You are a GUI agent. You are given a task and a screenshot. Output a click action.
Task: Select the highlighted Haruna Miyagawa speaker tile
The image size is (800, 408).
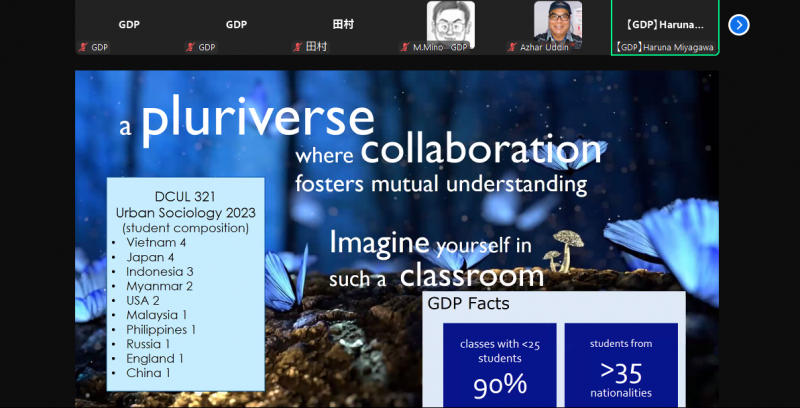point(665,27)
